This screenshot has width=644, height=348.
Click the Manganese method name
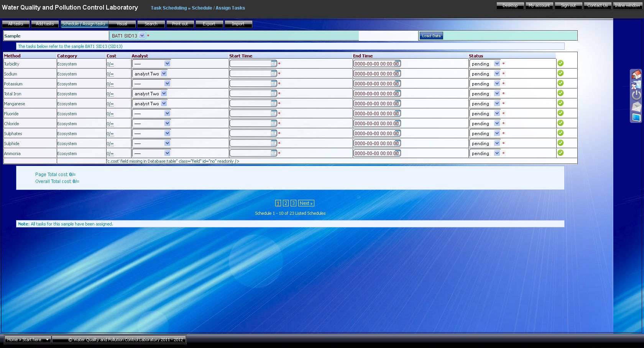point(15,104)
